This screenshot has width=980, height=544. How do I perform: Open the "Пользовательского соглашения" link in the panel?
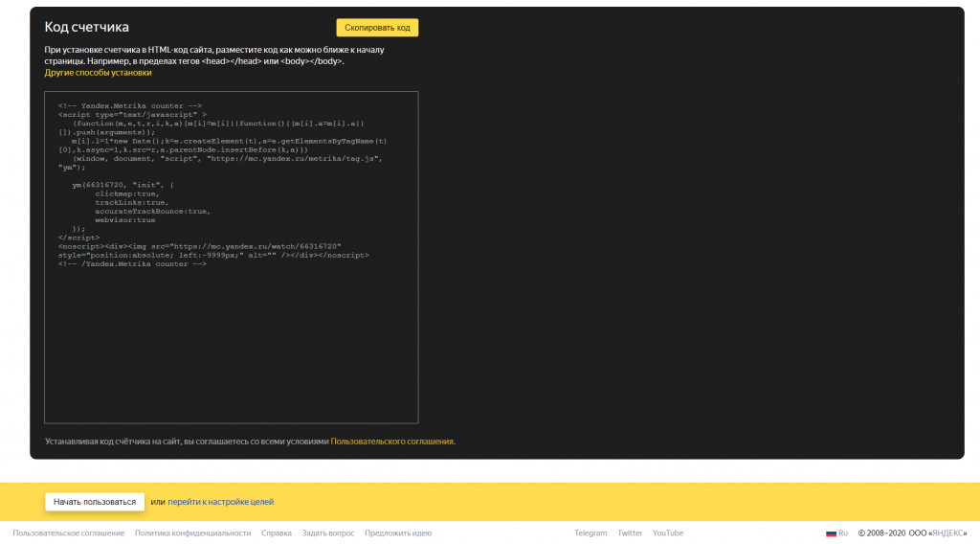(391, 442)
